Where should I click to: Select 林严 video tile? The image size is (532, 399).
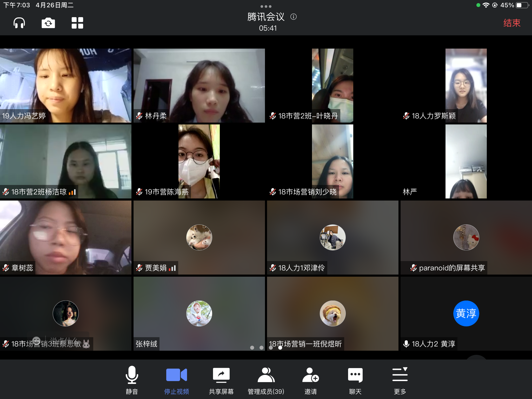[x=466, y=161]
